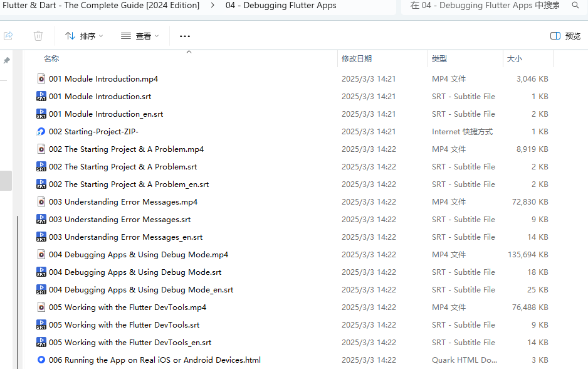Open the view (查看) dropdown

[x=140, y=36]
